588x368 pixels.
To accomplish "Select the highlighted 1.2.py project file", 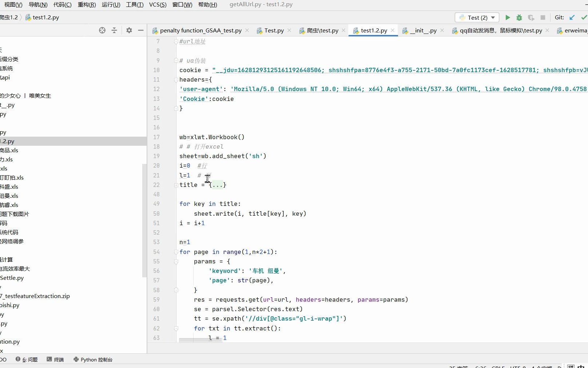I will click(x=73, y=141).
